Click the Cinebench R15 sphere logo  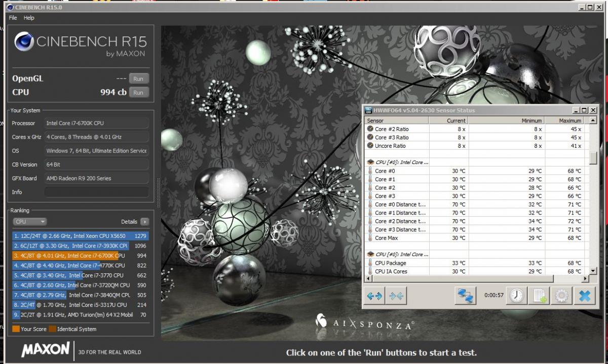[x=24, y=42]
